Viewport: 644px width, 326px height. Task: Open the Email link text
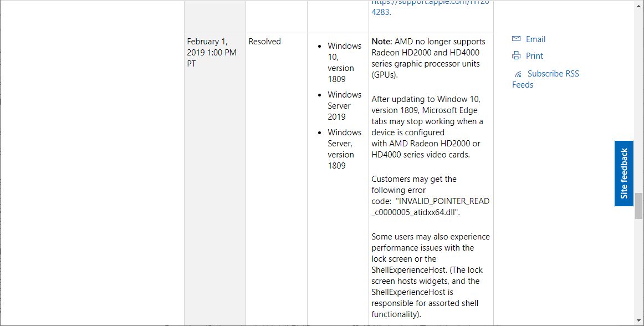click(x=535, y=39)
